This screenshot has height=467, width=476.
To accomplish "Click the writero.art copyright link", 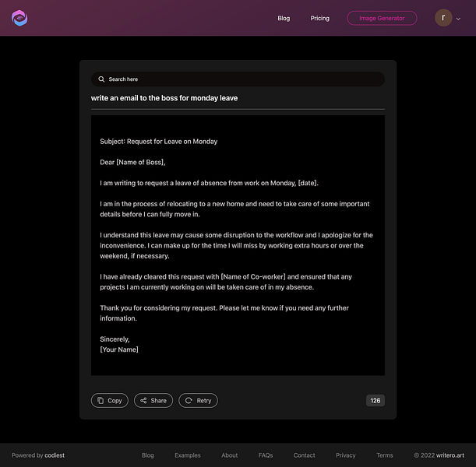I will point(450,455).
